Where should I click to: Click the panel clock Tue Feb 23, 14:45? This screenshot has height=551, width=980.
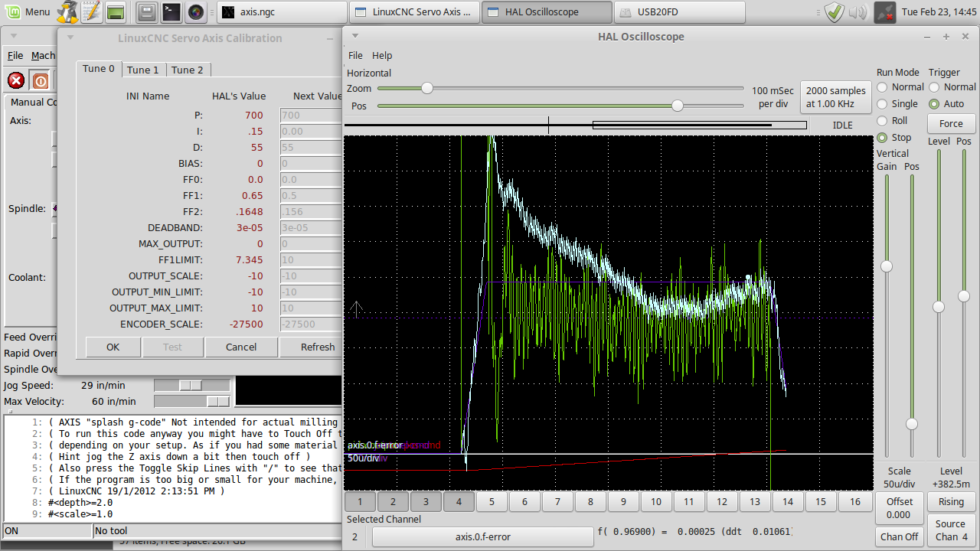[x=939, y=12]
